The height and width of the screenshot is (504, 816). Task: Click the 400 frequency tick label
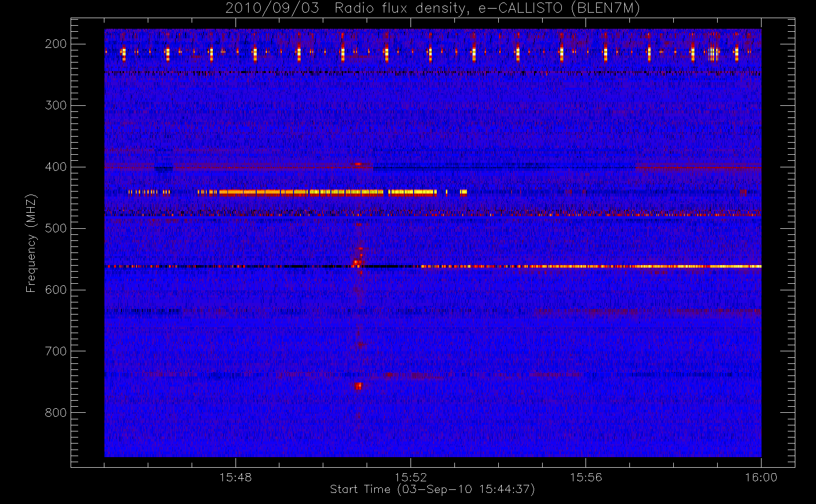click(56, 167)
